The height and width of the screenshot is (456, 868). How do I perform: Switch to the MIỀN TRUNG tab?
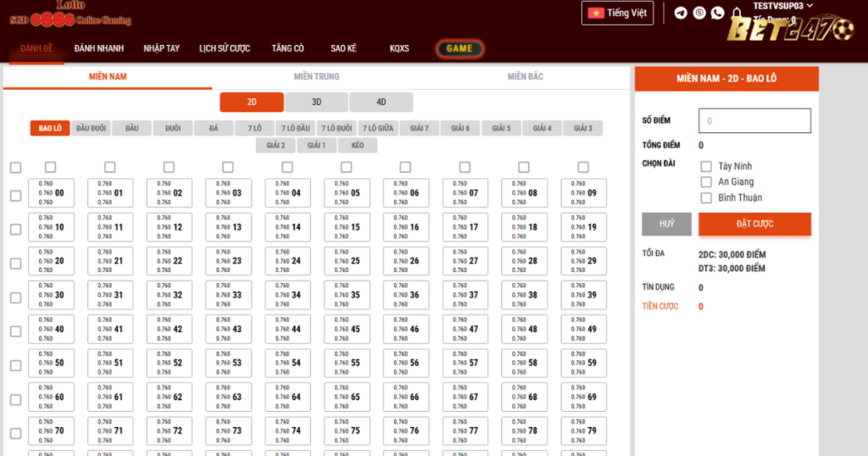[x=317, y=76]
